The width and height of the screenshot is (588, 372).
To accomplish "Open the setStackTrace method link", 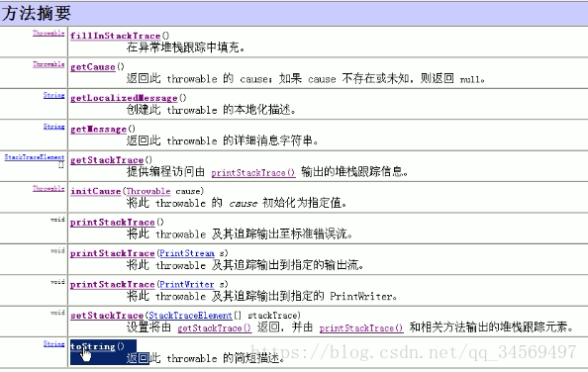I will click(107, 316).
